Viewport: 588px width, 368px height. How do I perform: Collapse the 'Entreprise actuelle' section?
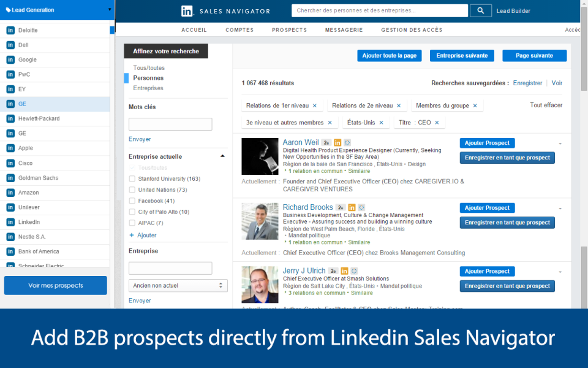222,156
